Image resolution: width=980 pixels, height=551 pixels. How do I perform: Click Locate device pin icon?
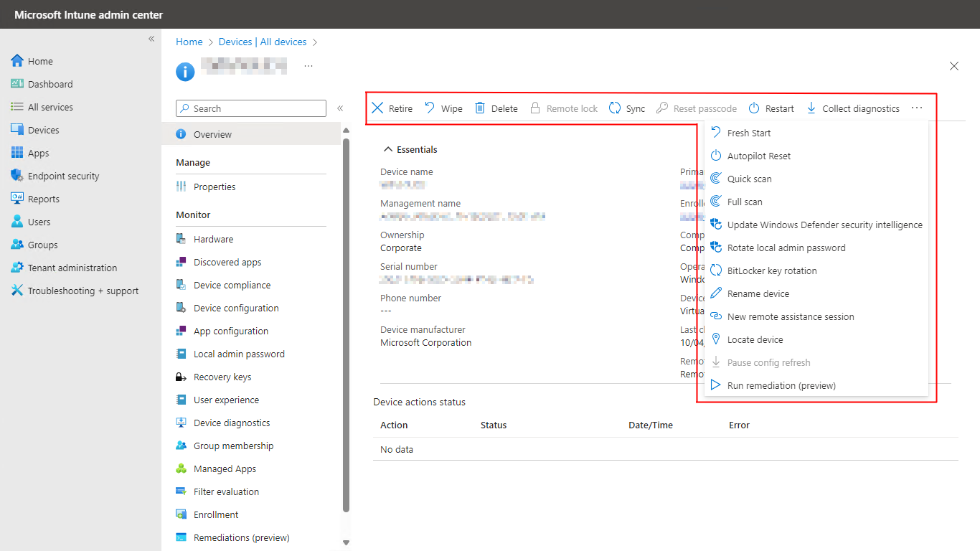(x=715, y=339)
